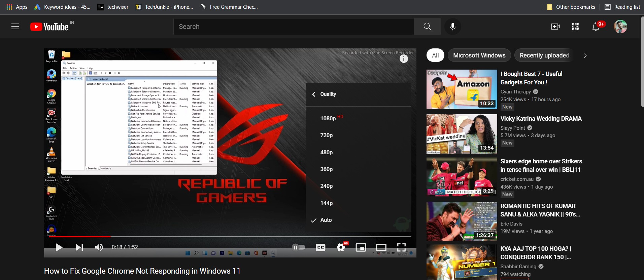Enable miniplayer mode
The height and width of the screenshot is (280, 644).
click(361, 247)
